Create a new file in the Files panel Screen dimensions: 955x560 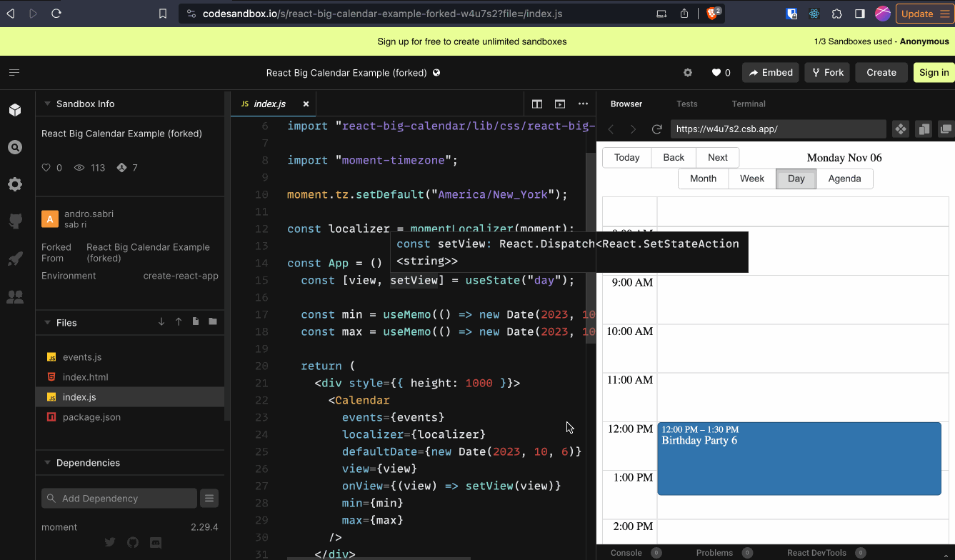tap(195, 322)
